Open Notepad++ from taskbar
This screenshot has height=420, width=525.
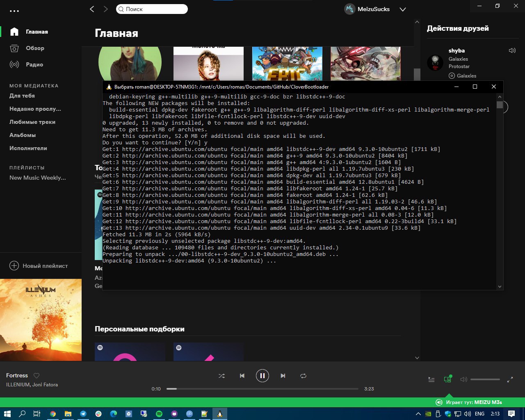[x=204, y=414]
